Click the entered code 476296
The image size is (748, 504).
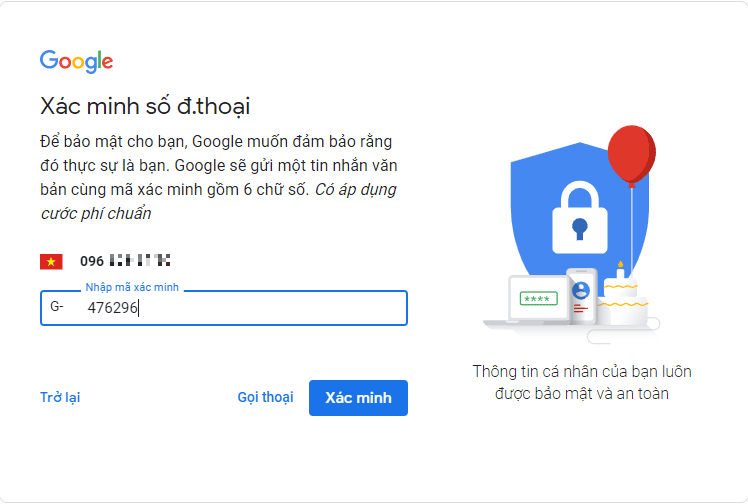[112, 308]
